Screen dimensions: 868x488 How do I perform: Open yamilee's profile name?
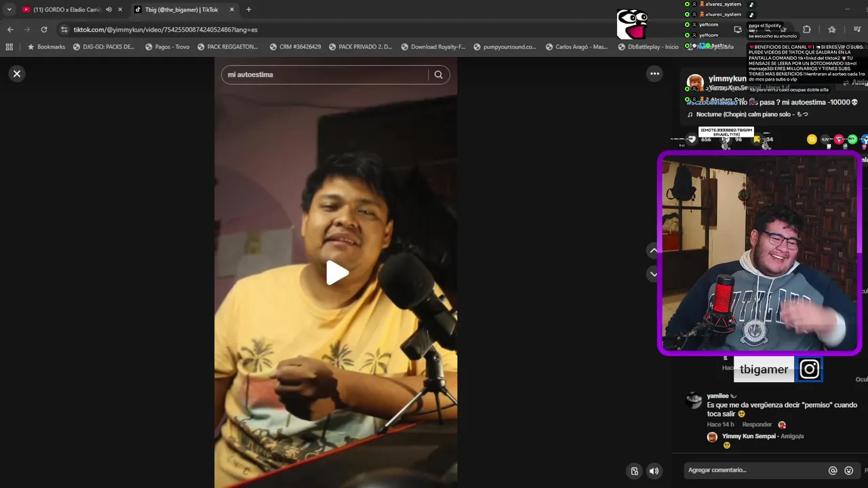(x=717, y=396)
